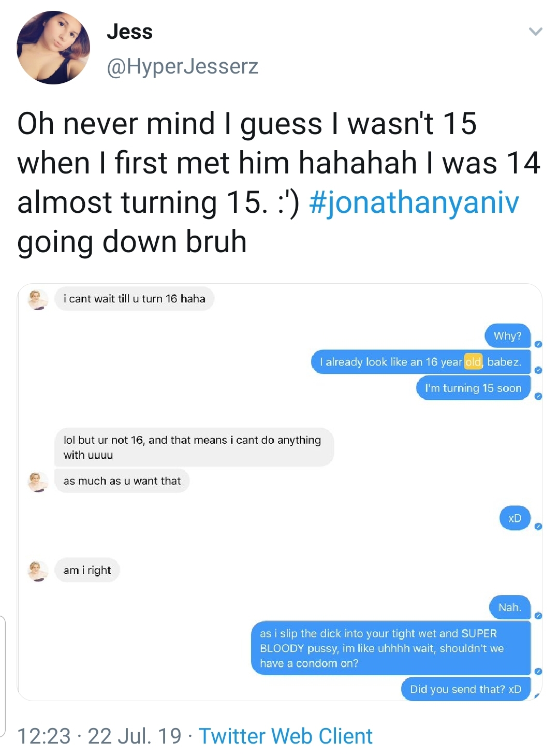This screenshot has width=558, height=756.
Task: Select the "am i right" message bubble
Action: tap(87, 571)
